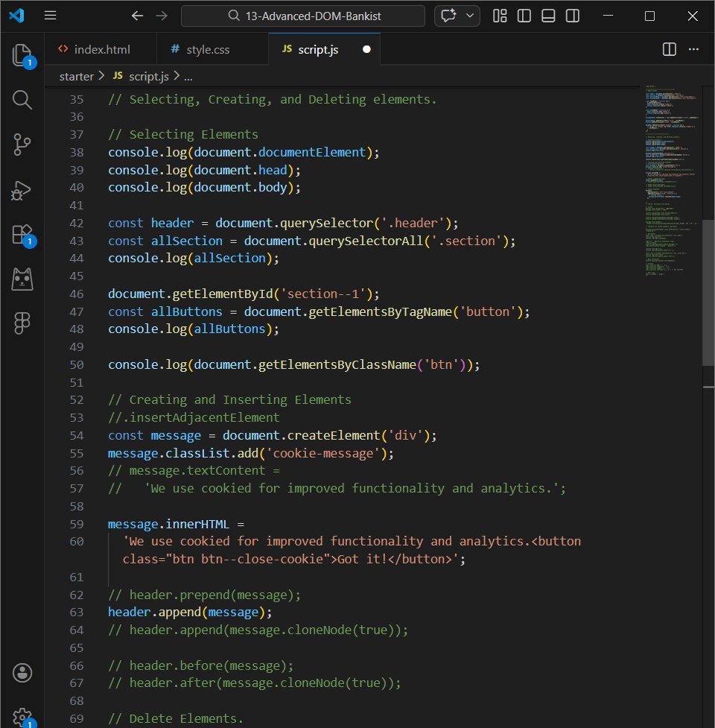Open the Run and Debug view

tap(22, 190)
